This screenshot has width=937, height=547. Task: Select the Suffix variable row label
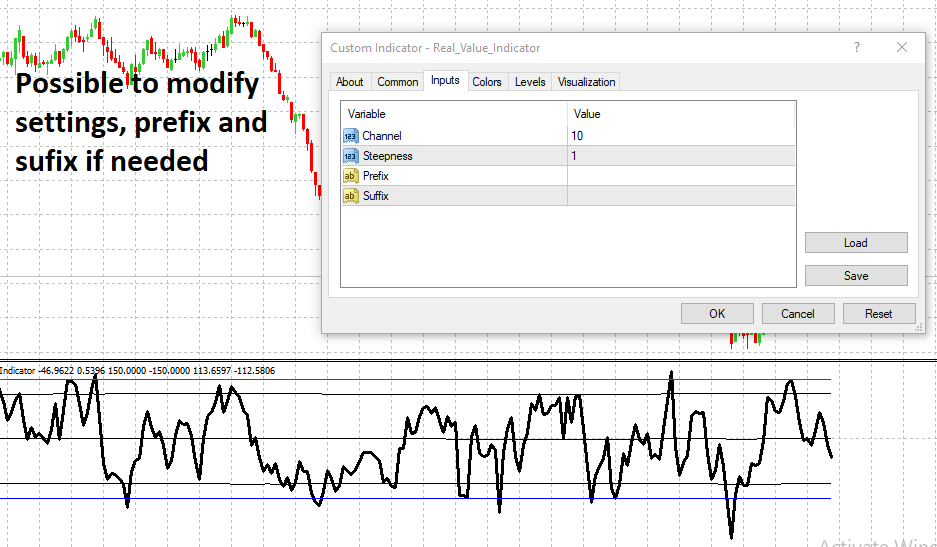pos(375,196)
